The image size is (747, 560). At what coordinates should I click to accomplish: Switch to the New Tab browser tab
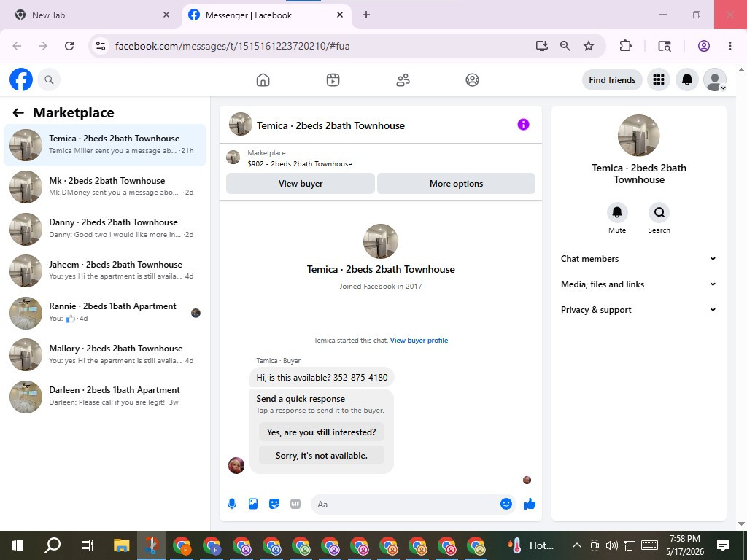[x=90, y=15]
